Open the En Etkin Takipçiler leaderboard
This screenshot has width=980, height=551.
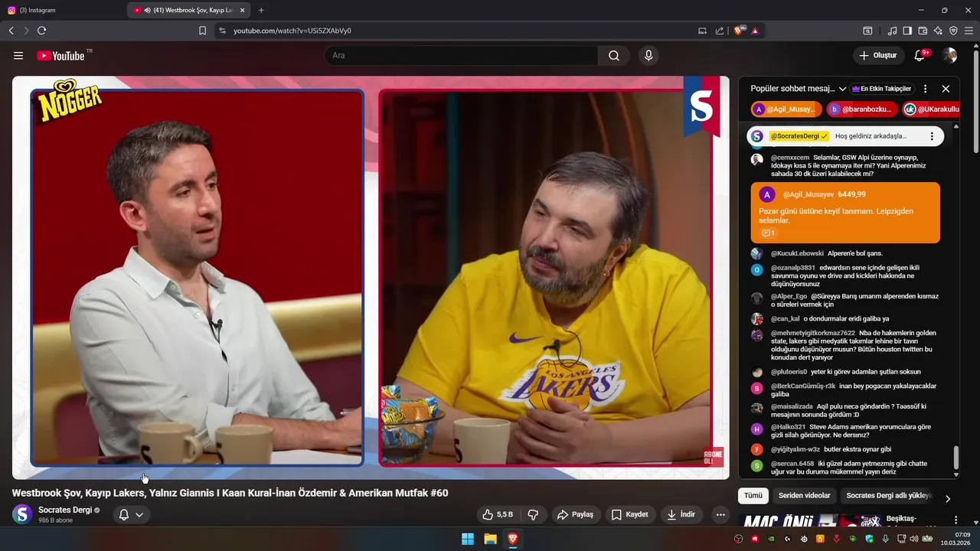pos(881,89)
